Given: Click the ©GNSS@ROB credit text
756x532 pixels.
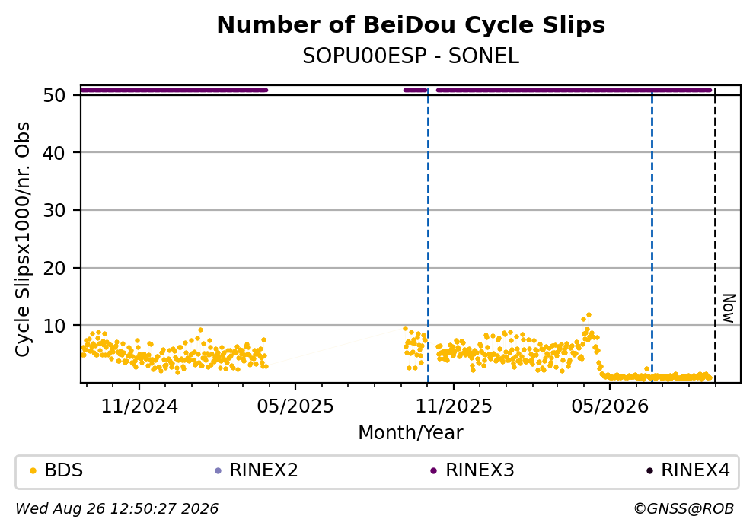Looking at the screenshot, I should (684, 509).
